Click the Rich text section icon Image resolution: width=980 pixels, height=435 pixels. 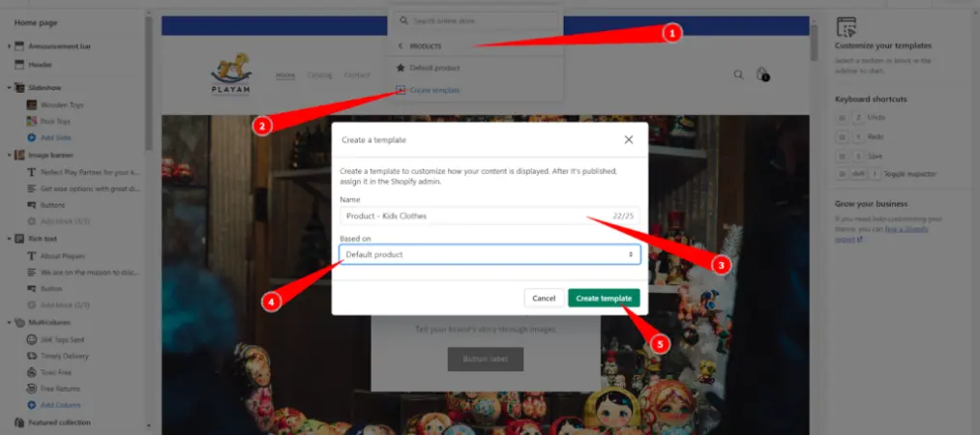(x=18, y=239)
